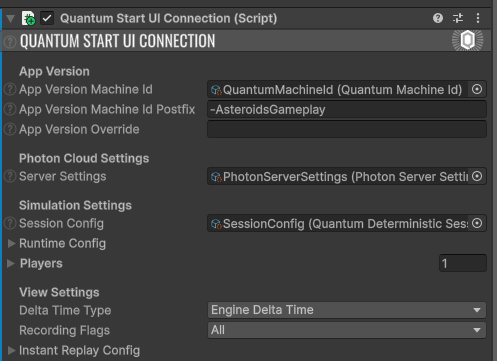Expand the Players list foldout
497x361 pixels.
click(11, 264)
